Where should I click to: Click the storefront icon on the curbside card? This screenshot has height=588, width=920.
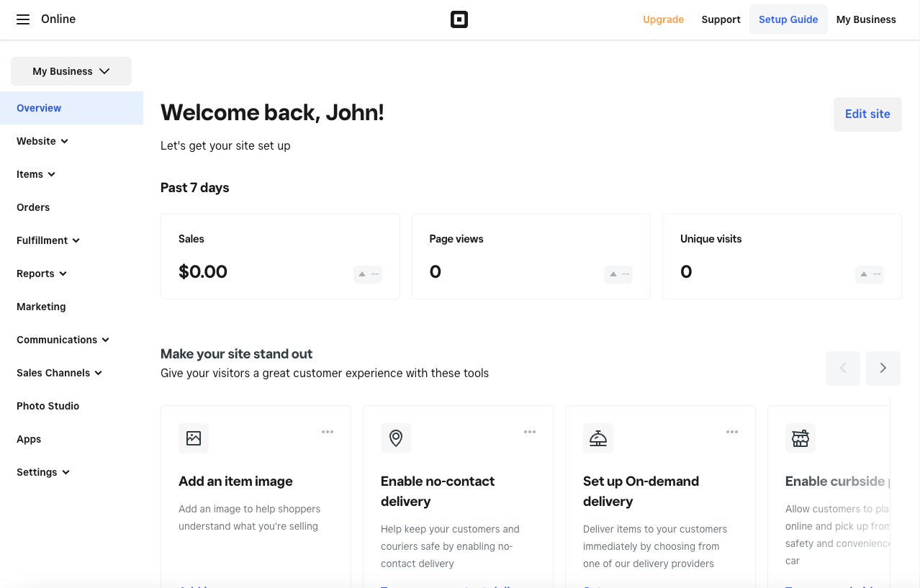point(801,438)
